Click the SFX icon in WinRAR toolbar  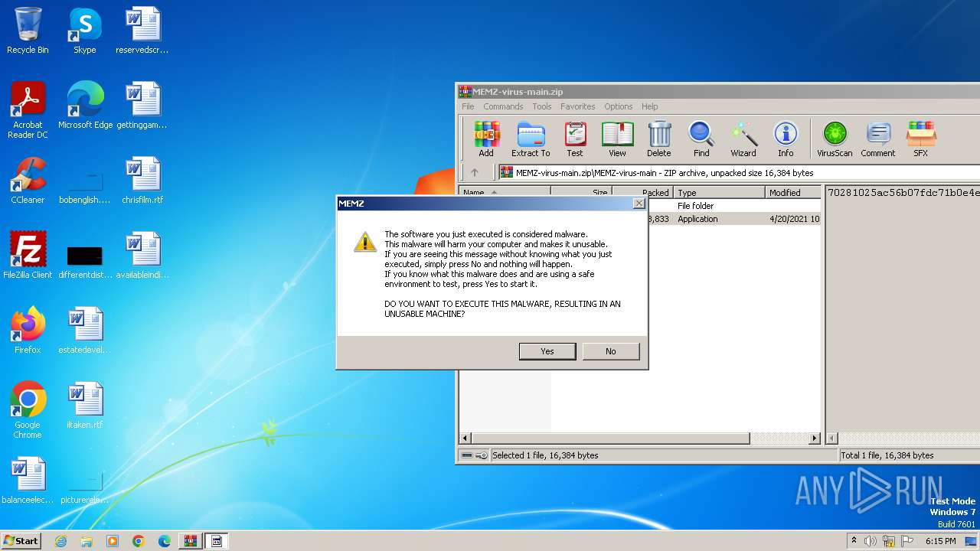pyautogui.click(x=920, y=139)
